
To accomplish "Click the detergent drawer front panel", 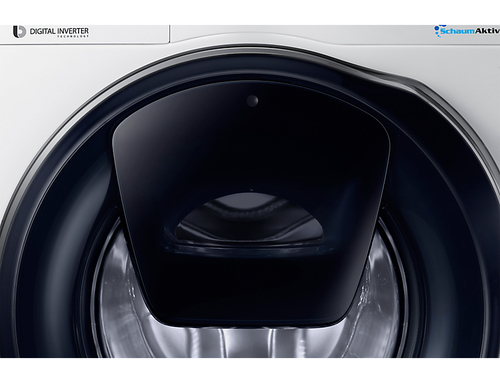I will click(x=84, y=34).
